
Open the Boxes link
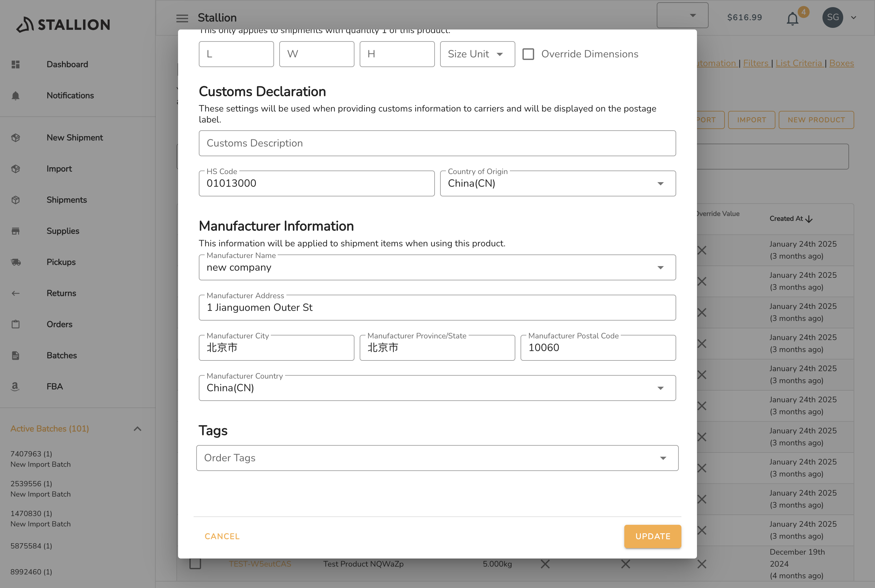pyautogui.click(x=841, y=64)
